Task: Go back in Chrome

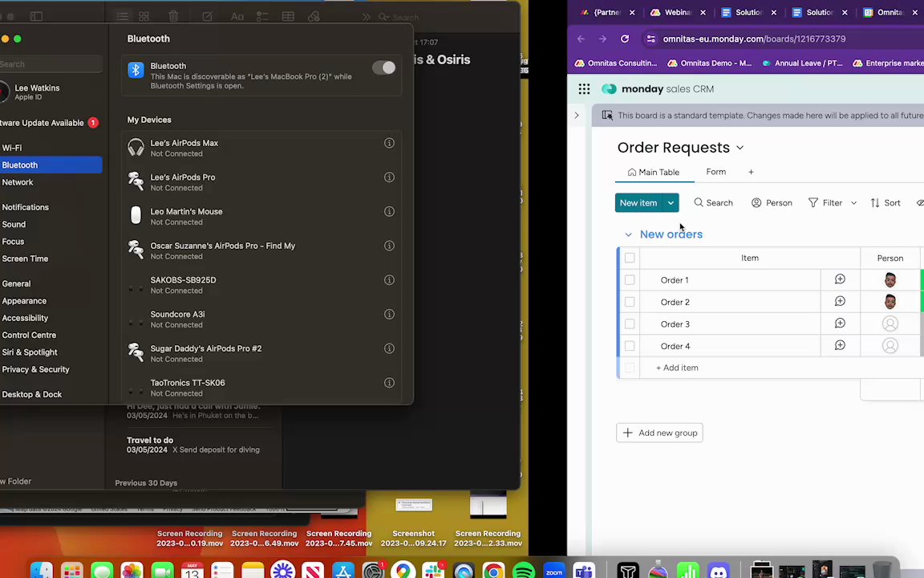Action: (x=581, y=39)
